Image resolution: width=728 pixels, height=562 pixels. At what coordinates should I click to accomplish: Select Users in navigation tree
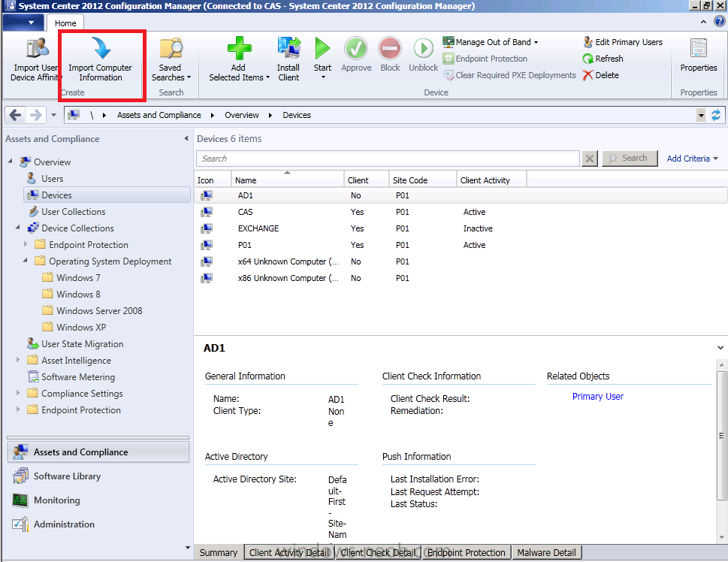[x=52, y=179]
